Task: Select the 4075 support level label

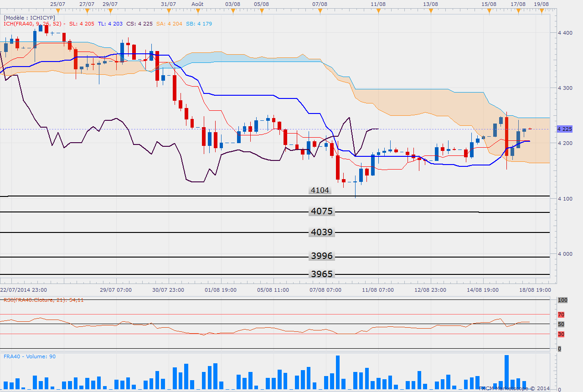Action: (x=322, y=211)
